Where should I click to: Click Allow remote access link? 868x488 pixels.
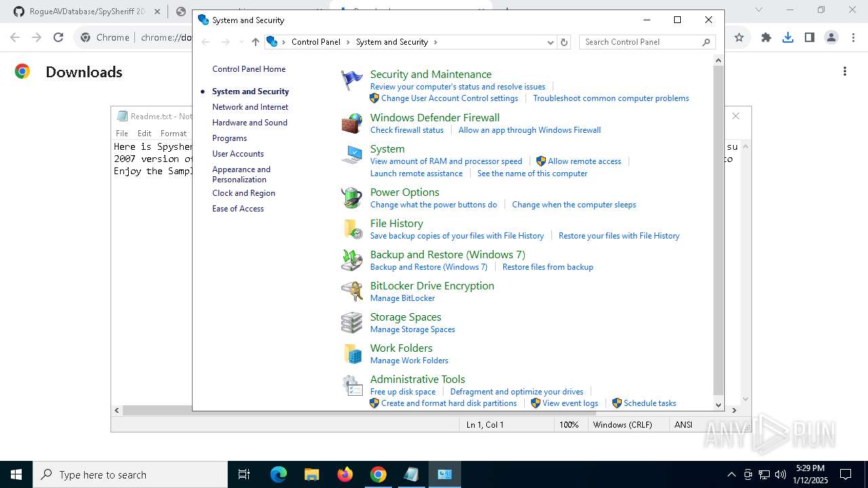pos(585,161)
